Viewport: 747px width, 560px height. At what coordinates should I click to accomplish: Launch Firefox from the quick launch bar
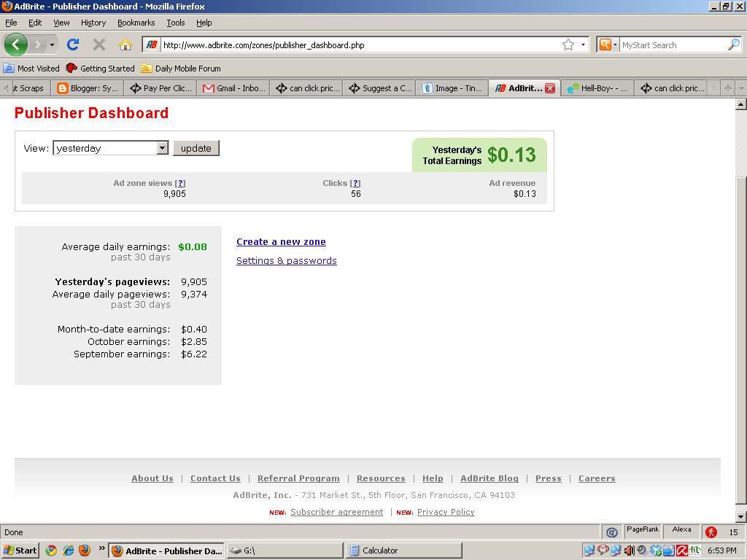point(85,551)
